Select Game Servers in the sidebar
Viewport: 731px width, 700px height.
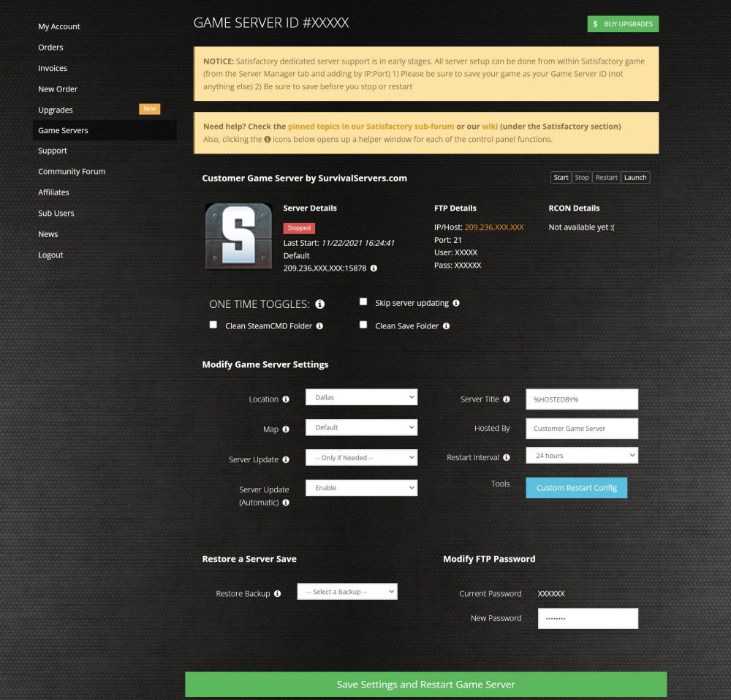pos(105,130)
